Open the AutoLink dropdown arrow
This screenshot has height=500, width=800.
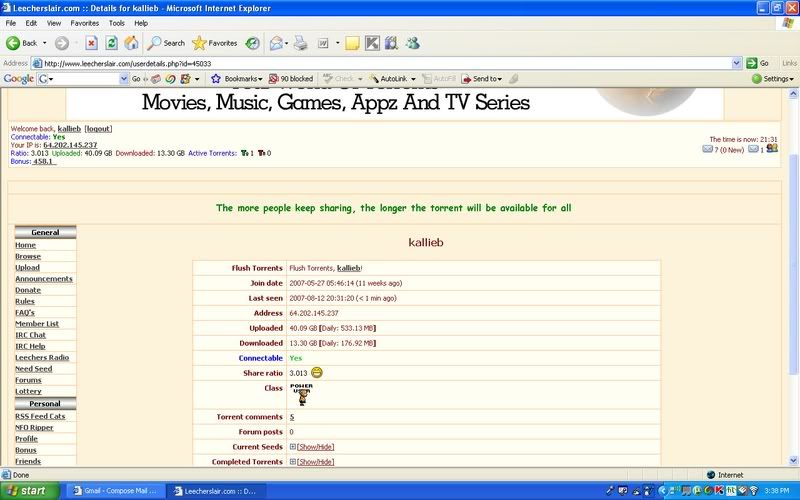(413, 79)
